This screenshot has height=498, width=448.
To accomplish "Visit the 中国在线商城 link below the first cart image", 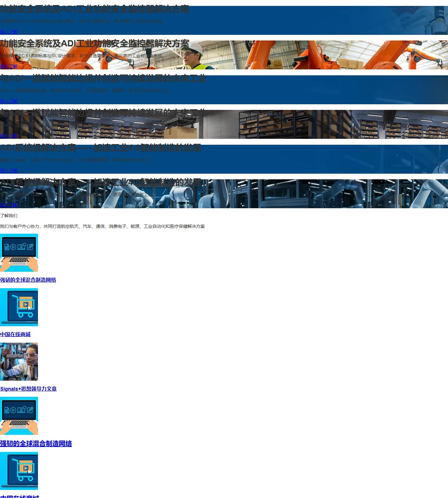I will point(15,334).
